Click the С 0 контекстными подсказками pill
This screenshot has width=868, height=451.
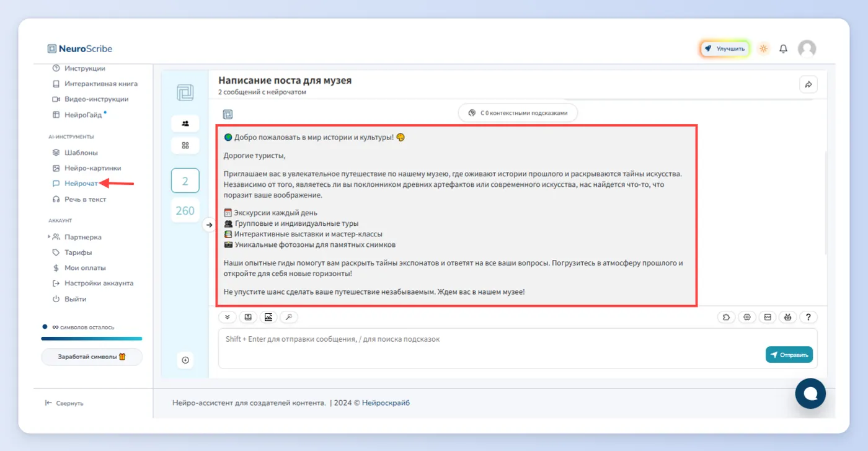(x=518, y=113)
